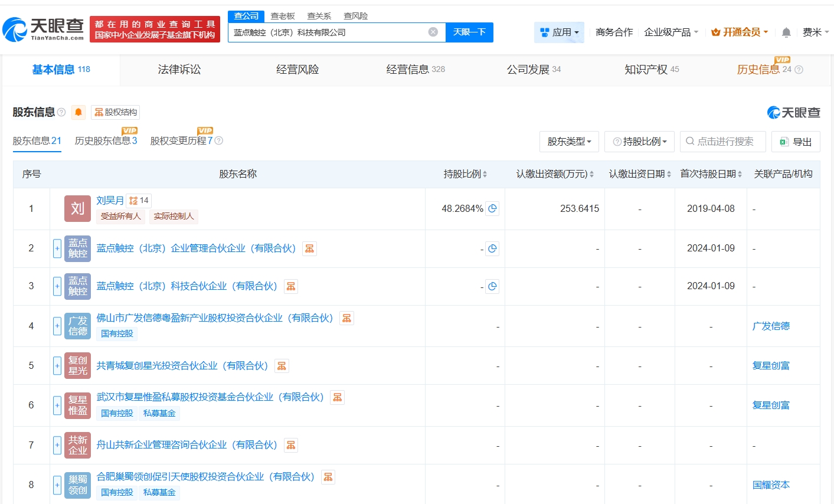Open the 股权变更历程 sub-tab
The width and height of the screenshot is (834, 504).
pyautogui.click(x=181, y=140)
